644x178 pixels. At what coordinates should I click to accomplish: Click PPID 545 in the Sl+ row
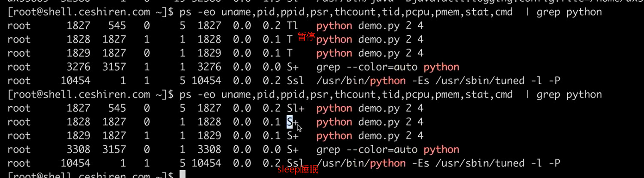pyautogui.click(x=117, y=108)
